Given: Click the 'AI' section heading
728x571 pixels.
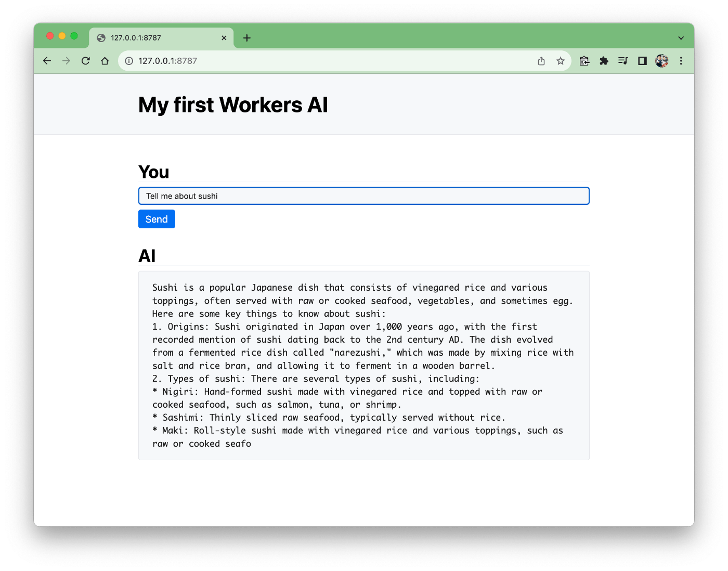Looking at the screenshot, I should (x=147, y=256).
